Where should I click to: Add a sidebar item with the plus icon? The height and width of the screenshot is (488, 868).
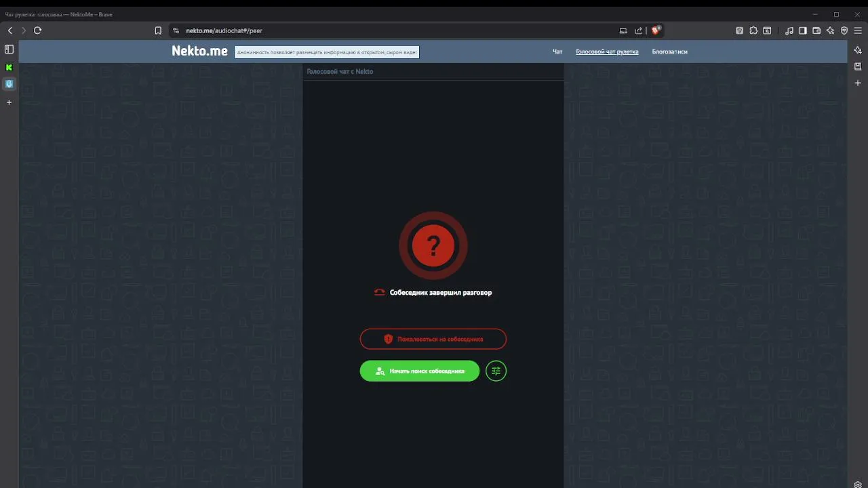point(858,83)
